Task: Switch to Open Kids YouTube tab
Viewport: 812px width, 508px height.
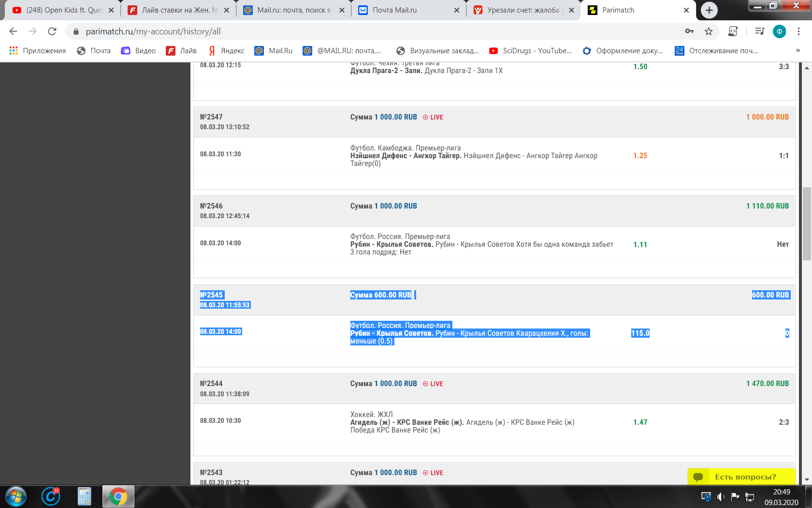Action: click(63, 10)
